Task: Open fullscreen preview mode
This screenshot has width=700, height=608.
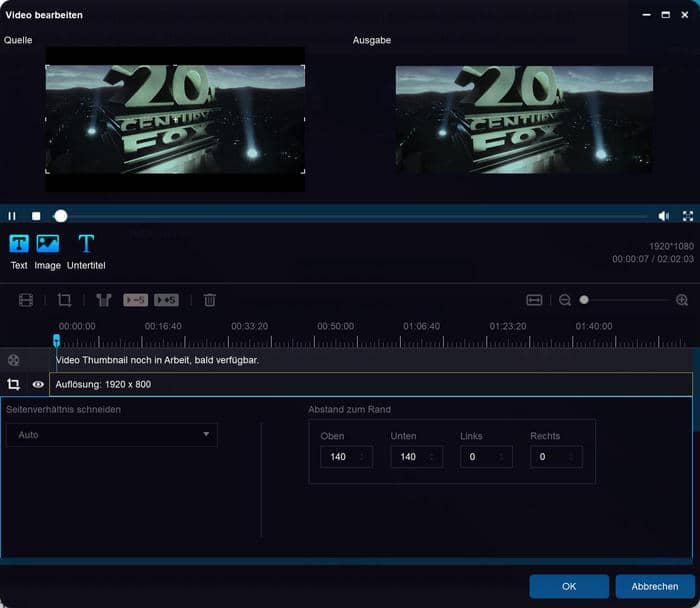Action: tap(688, 216)
